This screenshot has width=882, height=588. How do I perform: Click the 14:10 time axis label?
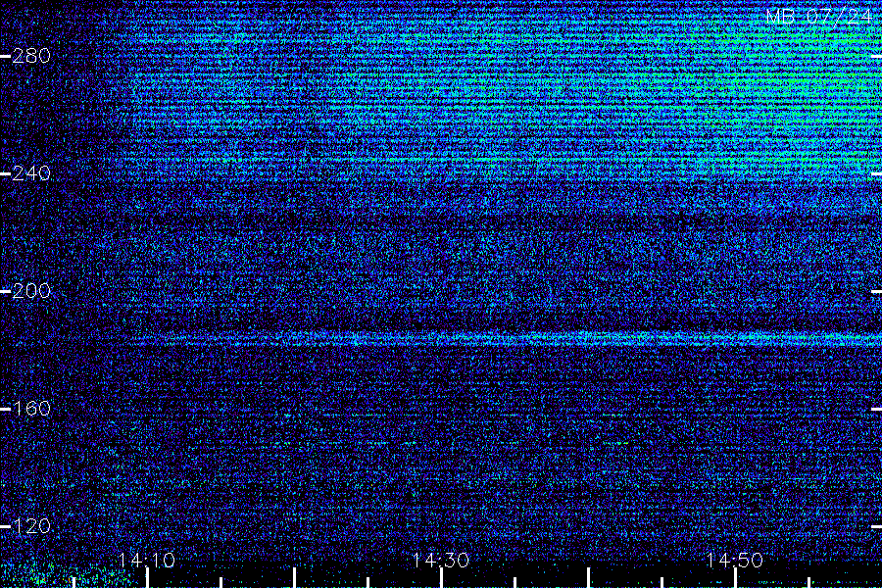click(147, 560)
